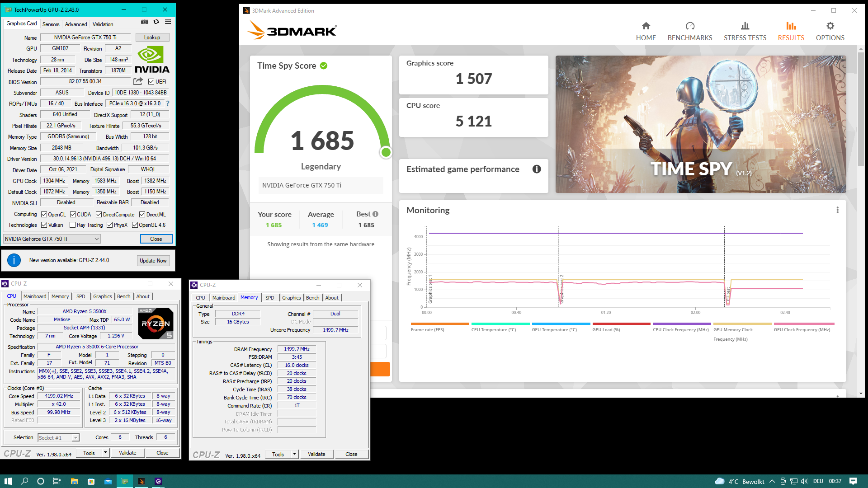Click the GPU name field in GPU-Z
This screenshot has width=868, height=488.
tap(85, 38)
